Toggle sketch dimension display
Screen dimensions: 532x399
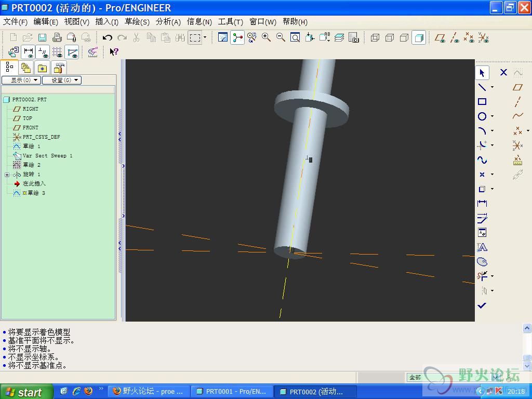(29, 52)
